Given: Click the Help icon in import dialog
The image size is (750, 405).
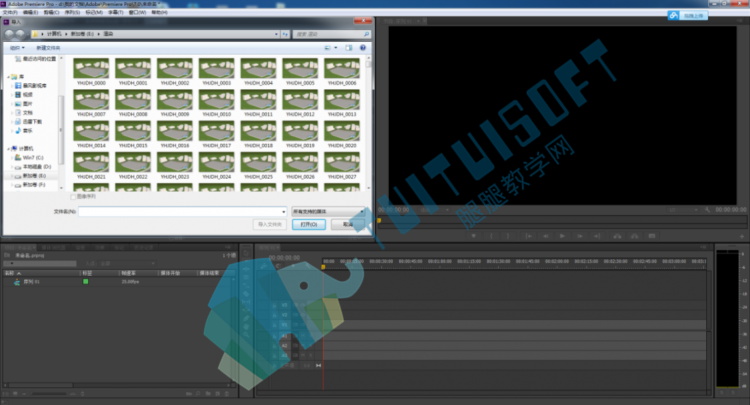Looking at the screenshot, I should pyautogui.click(x=363, y=48).
